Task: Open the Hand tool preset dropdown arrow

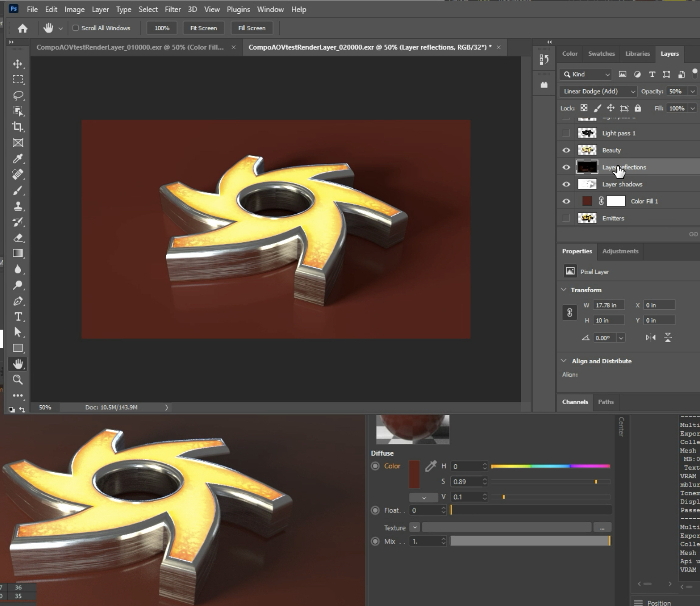Action: point(61,28)
